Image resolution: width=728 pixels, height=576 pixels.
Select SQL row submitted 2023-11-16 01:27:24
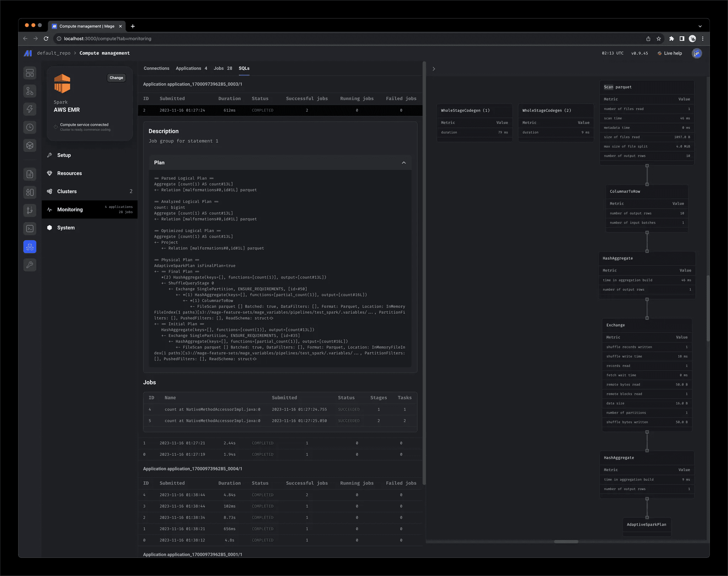tap(280, 111)
